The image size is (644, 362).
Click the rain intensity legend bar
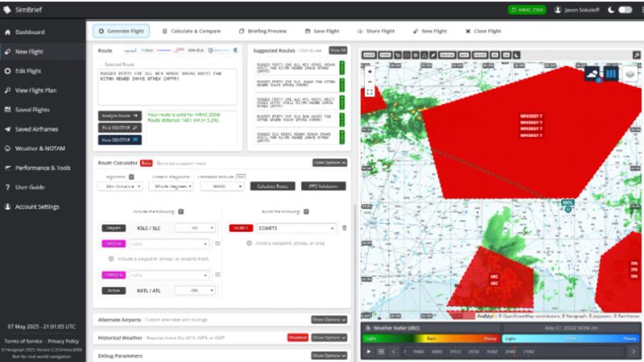pos(431,339)
